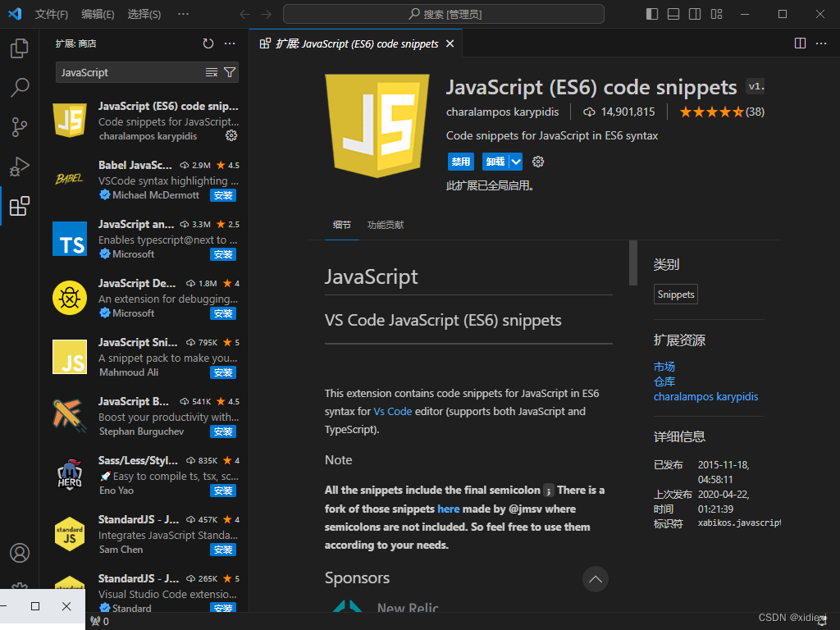Viewport: 840px width, 630px height.
Task: Close the JavaScript (ES6) code snippets tab
Action: pos(450,43)
